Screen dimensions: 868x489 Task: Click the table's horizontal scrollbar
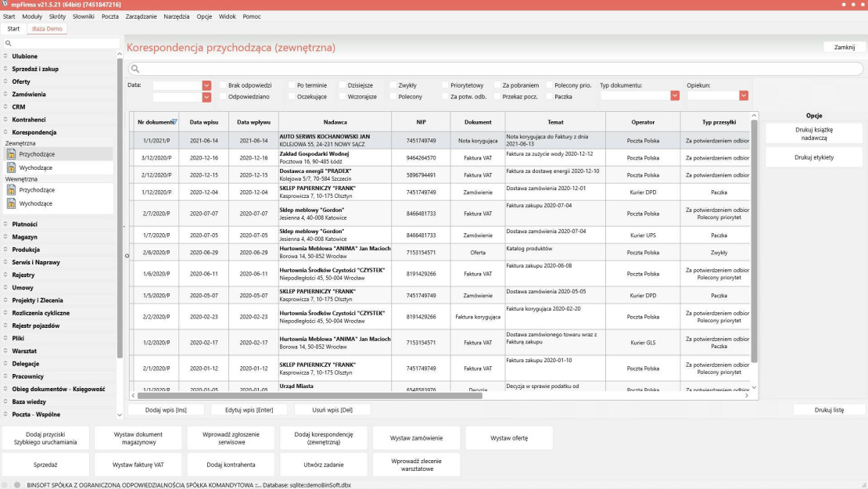click(x=313, y=396)
